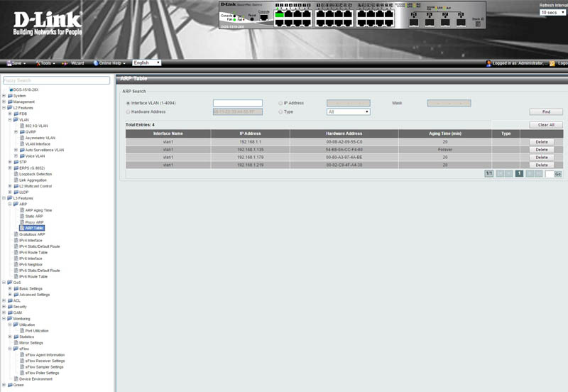Launch the Wizard from toolbar
Screen dimensions: 568x392
point(73,63)
